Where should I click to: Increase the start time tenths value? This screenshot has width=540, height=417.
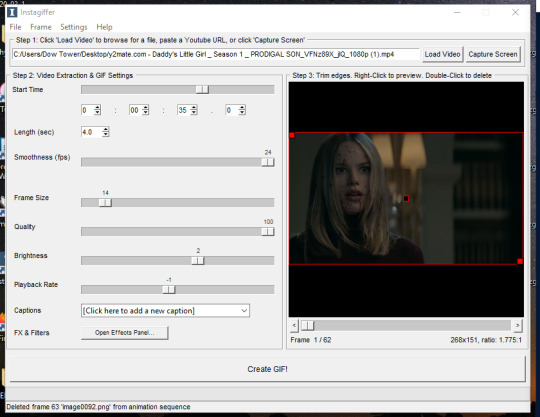click(x=242, y=107)
